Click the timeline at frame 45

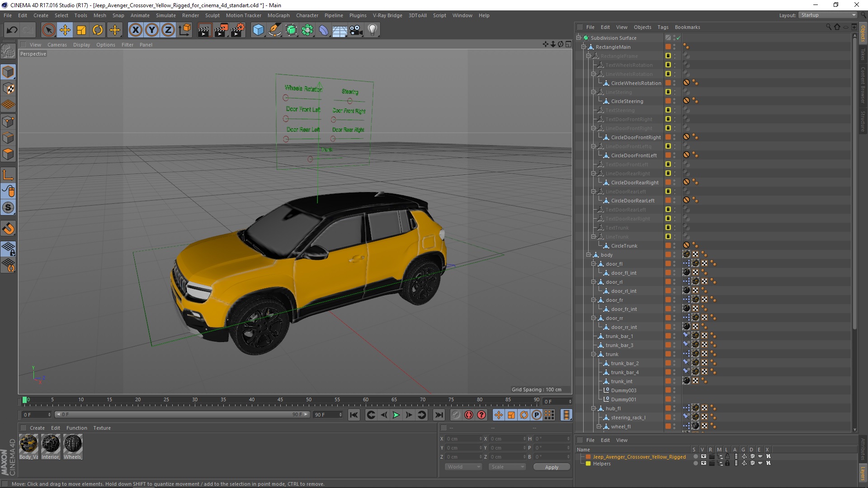[x=280, y=401]
